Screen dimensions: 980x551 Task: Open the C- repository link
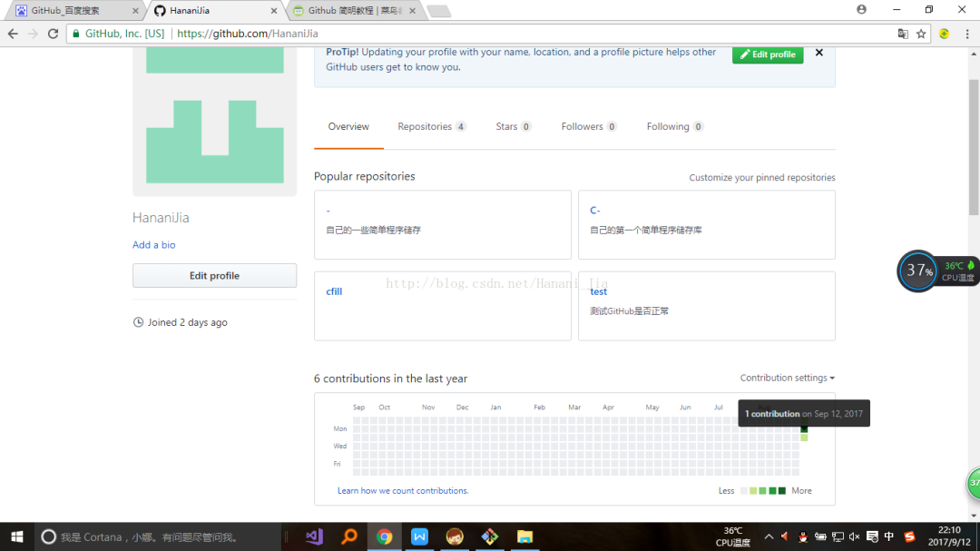tap(595, 211)
